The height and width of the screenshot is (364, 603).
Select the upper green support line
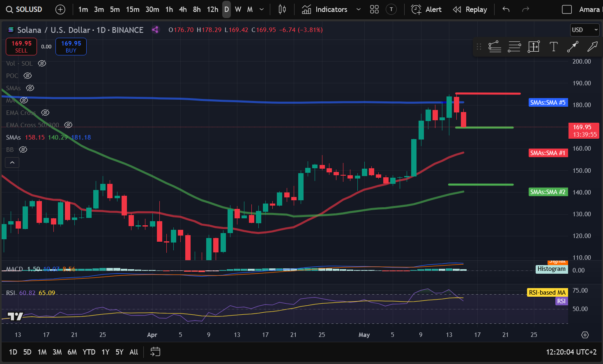pos(485,128)
